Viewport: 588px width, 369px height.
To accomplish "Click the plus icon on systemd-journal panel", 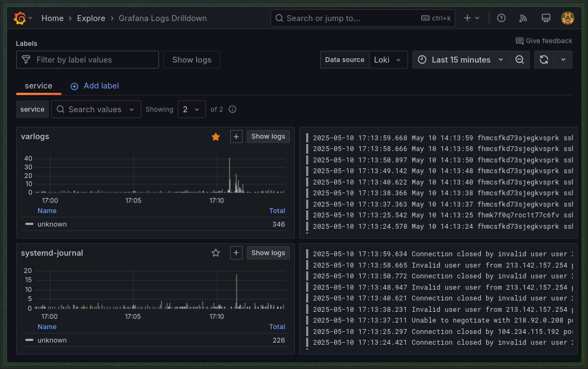I will (x=236, y=253).
